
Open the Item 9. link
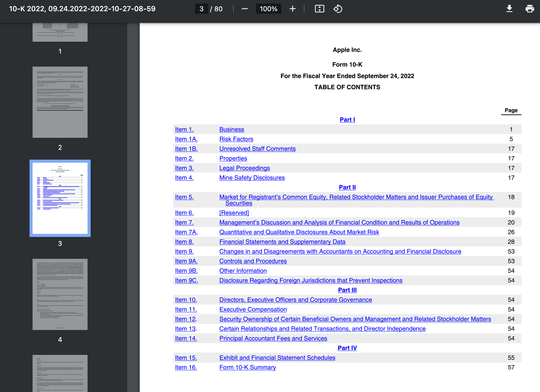click(x=184, y=251)
